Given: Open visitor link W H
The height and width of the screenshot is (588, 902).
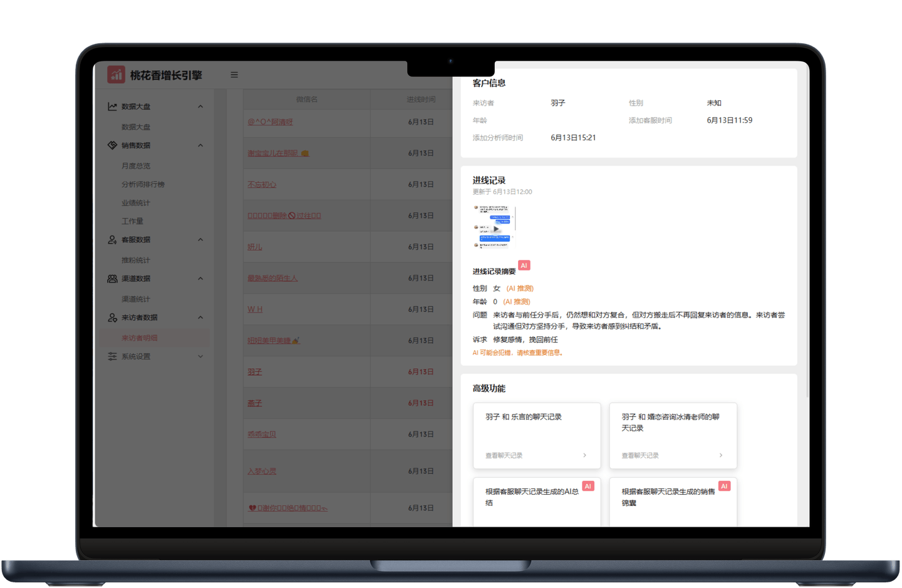Looking at the screenshot, I should (255, 309).
